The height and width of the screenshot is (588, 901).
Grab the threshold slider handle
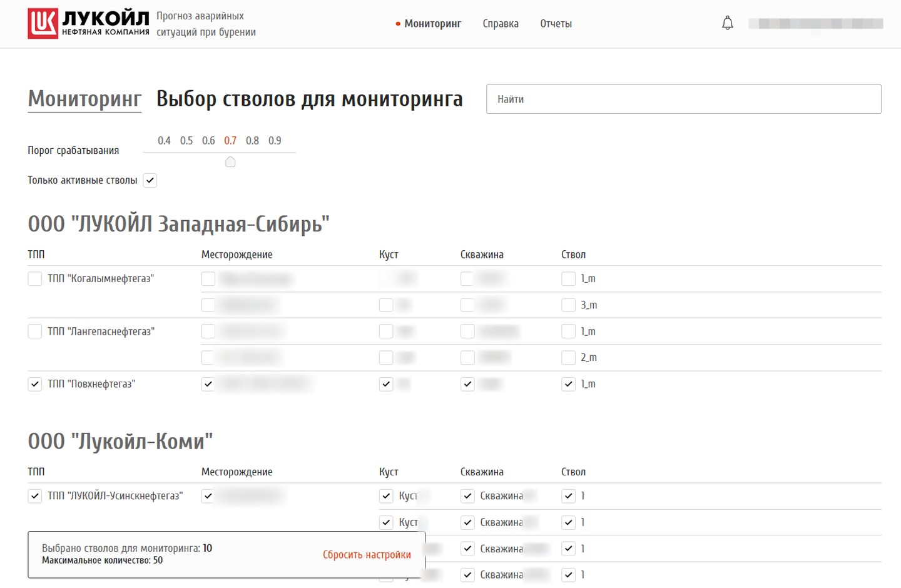230,162
